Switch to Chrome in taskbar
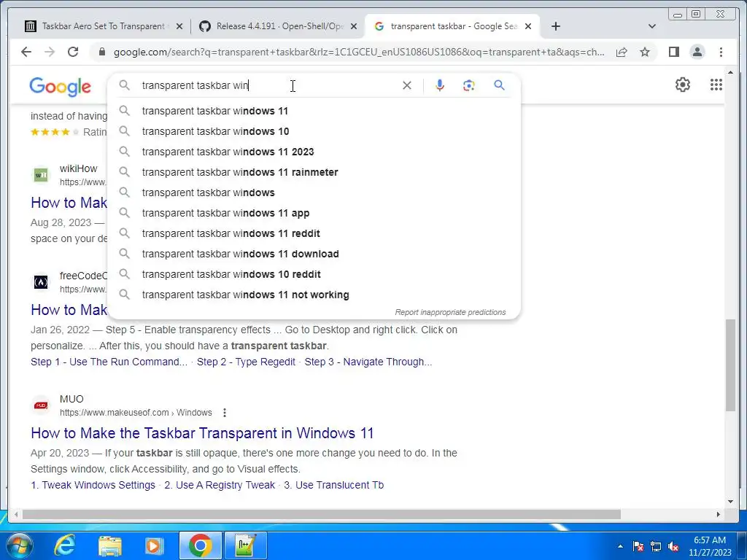This screenshot has width=747, height=560. click(x=200, y=545)
